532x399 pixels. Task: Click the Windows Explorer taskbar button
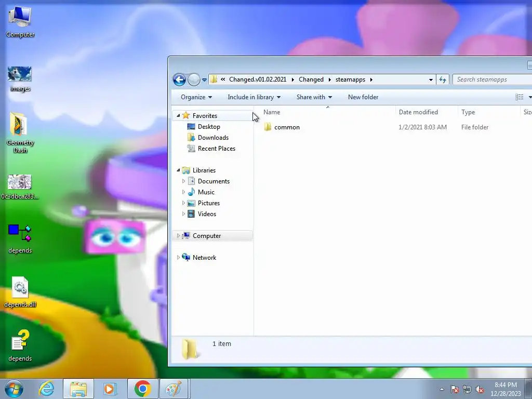pos(78,389)
